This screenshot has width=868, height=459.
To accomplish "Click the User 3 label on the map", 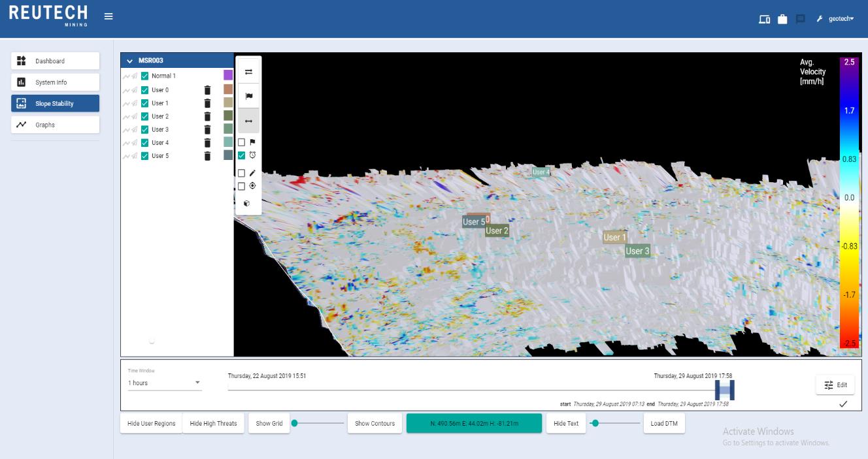I will (x=638, y=251).
